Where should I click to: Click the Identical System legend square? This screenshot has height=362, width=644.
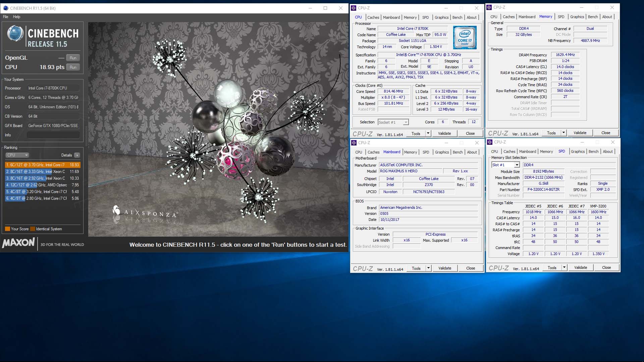tap(33, 229)
